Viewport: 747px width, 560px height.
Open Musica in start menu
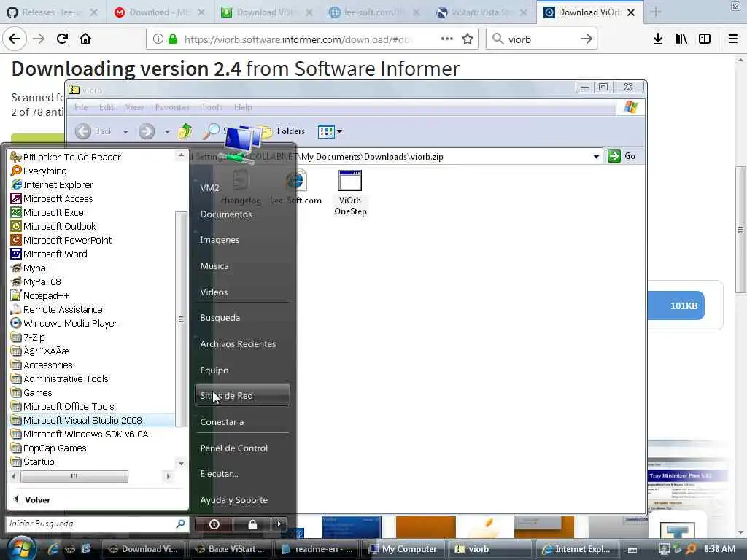pos(214,266)
